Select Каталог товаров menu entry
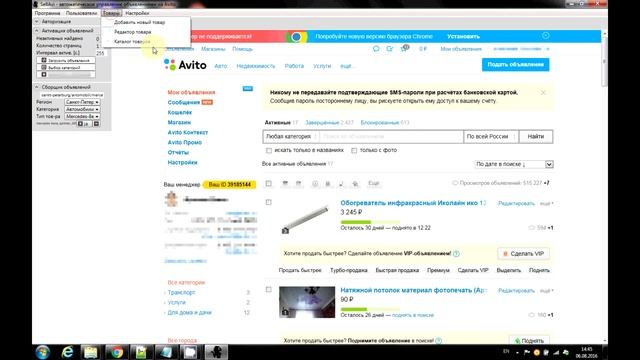 coord(132,41)
